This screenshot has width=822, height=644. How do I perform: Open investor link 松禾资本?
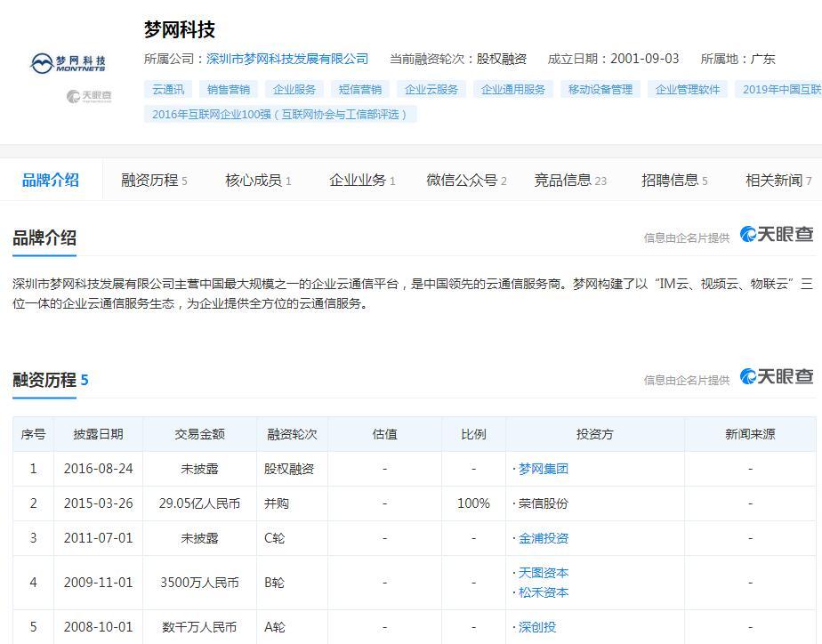[543, 592]
